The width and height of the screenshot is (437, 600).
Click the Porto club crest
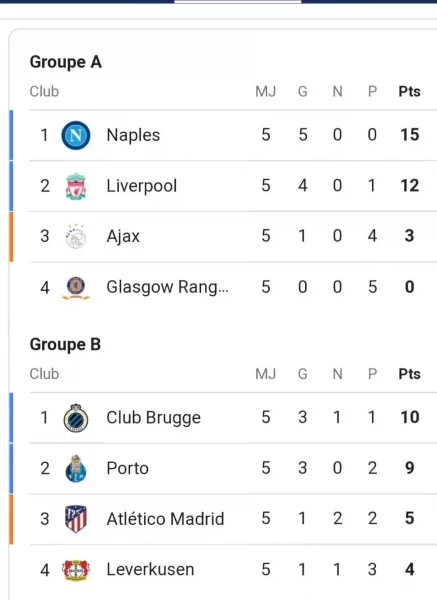(x=76, y=468)
